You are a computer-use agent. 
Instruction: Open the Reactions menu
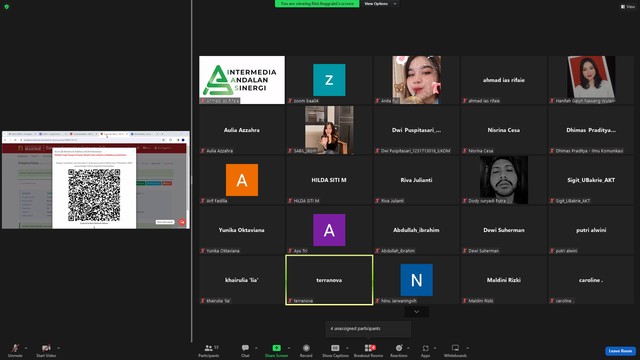click(x=398, y=350)
